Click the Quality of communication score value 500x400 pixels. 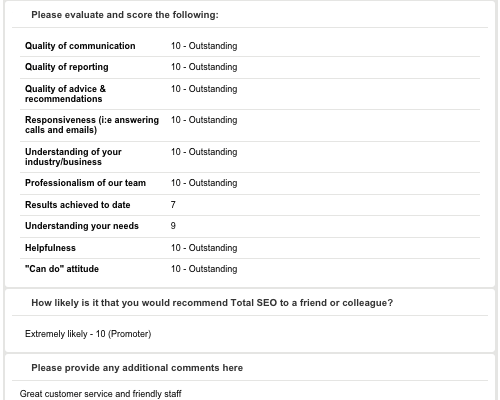pyautogui.click(x=204, y=46)
